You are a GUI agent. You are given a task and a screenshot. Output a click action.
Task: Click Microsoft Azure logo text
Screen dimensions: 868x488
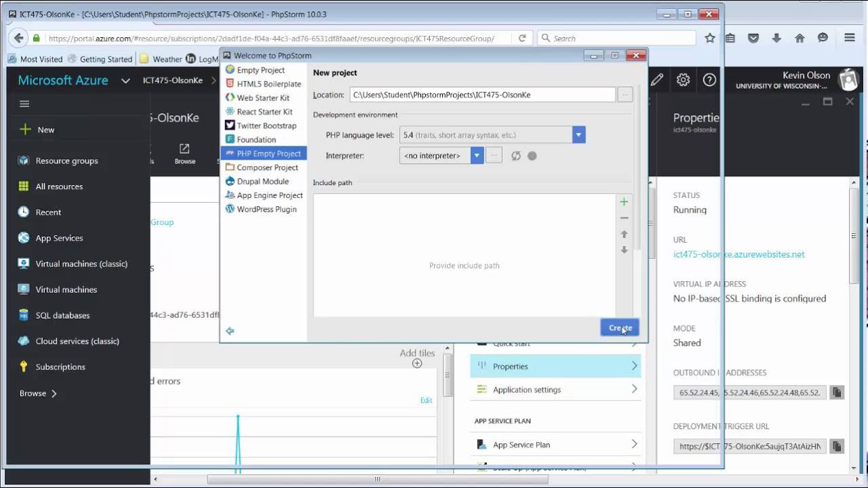click(x=63, y=80)
